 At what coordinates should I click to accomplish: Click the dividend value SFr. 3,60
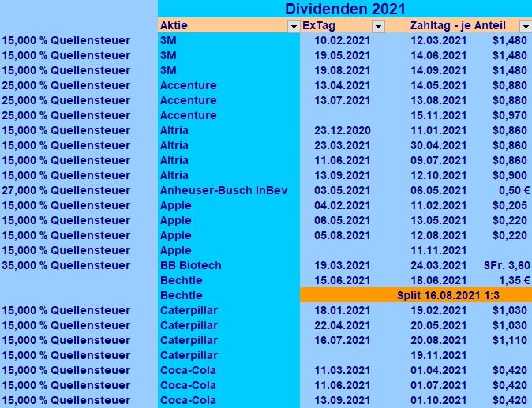pyautogui.click(x=507, y=265)
